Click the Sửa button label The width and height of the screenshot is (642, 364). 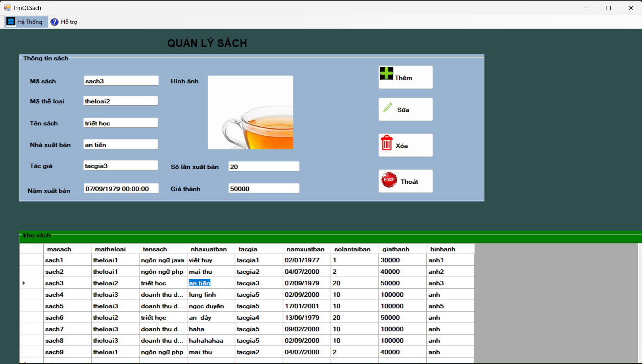point(403,110)
